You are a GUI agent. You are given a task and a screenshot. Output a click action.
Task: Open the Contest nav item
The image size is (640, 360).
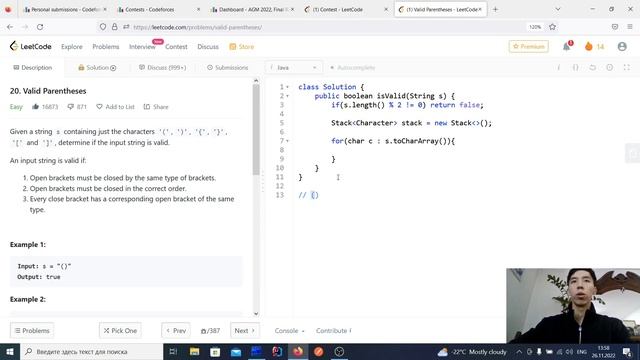coord(176,47)
